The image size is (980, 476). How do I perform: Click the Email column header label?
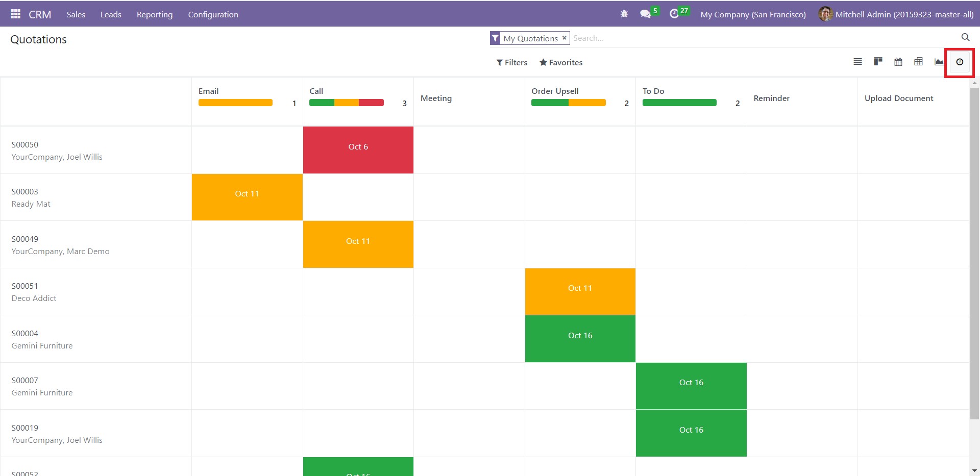click(208, 91)
